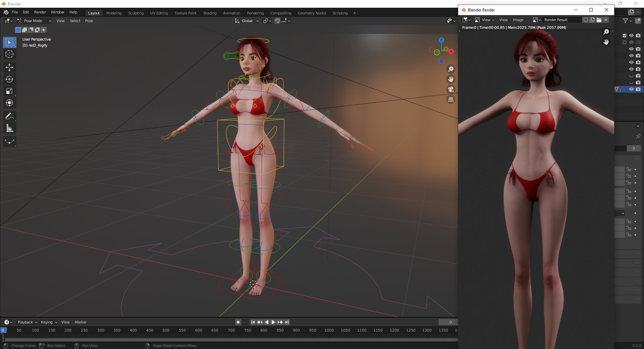Add a workspace with the plus tab
The width and height of the screenshot is (644, 349).
tap(355, 13)
